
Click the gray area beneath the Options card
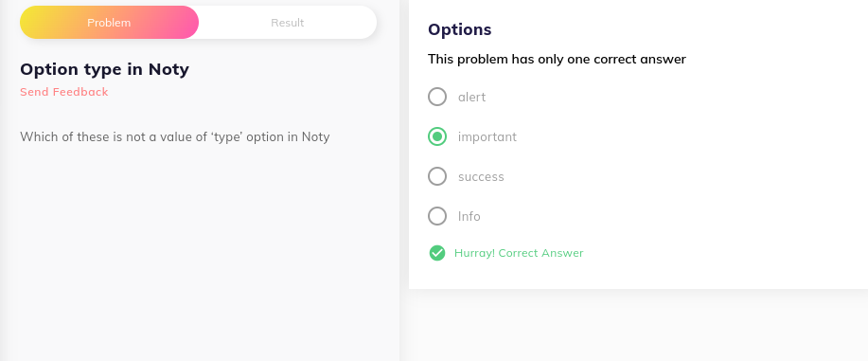pyautogui.click(x=637, y=327)
